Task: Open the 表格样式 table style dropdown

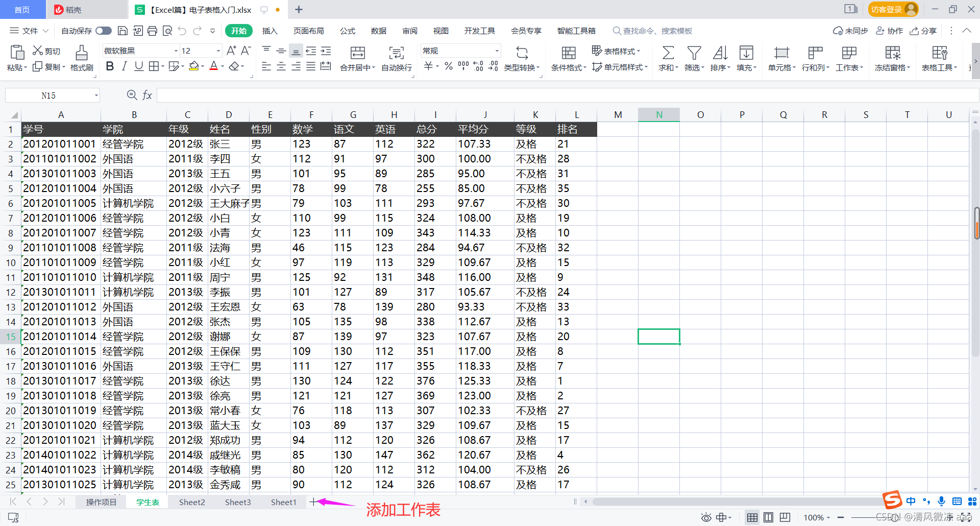Action: click(616, 51)
